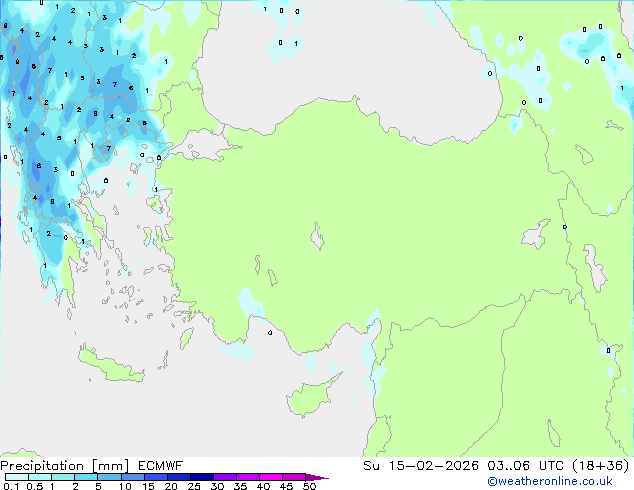
Task: Click the legend value "30"
Action: point(217,486)
